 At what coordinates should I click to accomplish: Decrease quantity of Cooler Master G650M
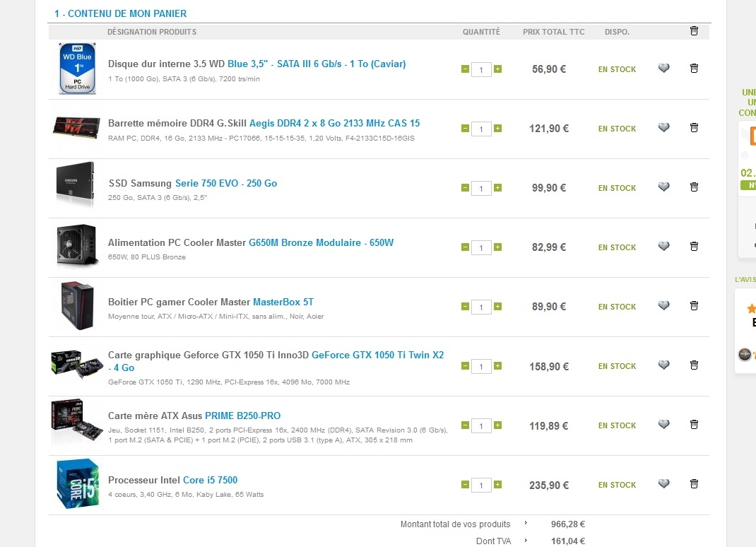(x=465, y=247)
